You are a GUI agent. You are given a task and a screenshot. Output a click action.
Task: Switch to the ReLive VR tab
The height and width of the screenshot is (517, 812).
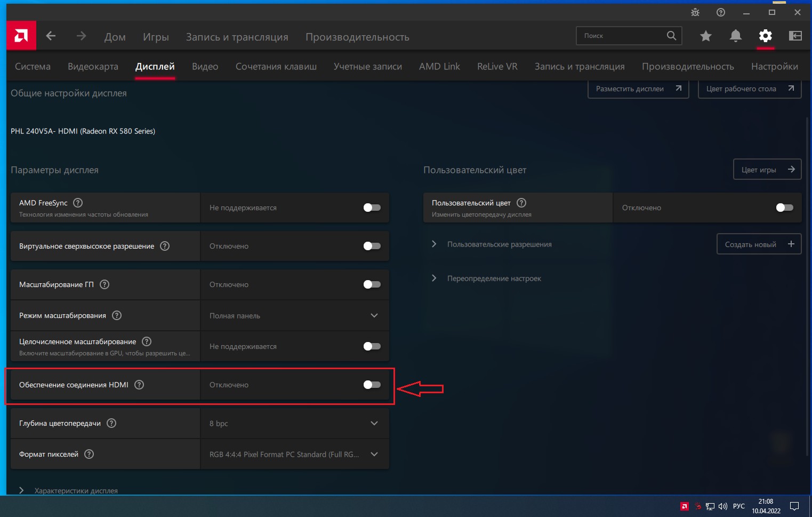497,66
